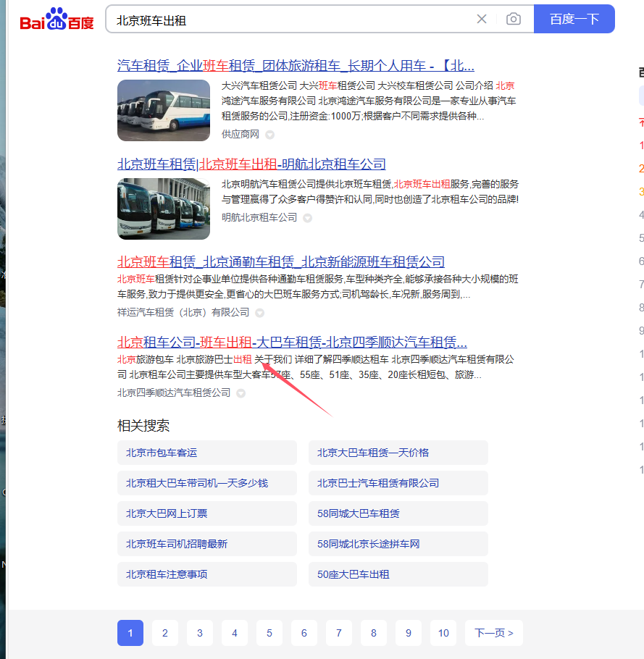Open the 北京班车租赁_北京通勤车租赁 result title
The height and width of the screenshot is (659, 644).
[281, 262]
